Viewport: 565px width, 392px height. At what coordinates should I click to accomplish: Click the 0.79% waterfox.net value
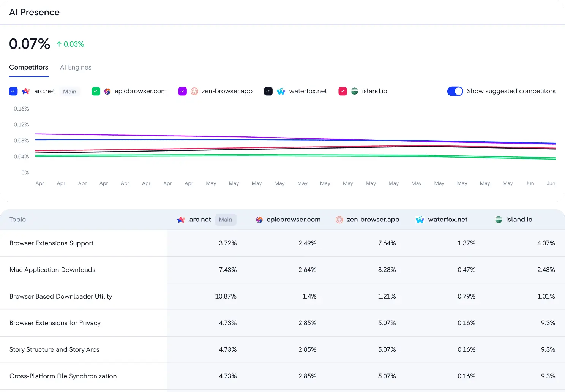467,296
